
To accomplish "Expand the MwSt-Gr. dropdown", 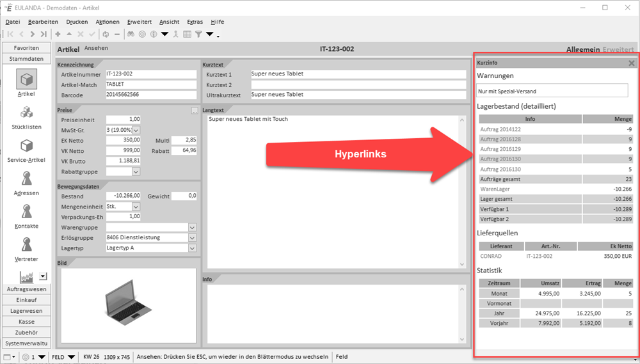I will (135, 131).
